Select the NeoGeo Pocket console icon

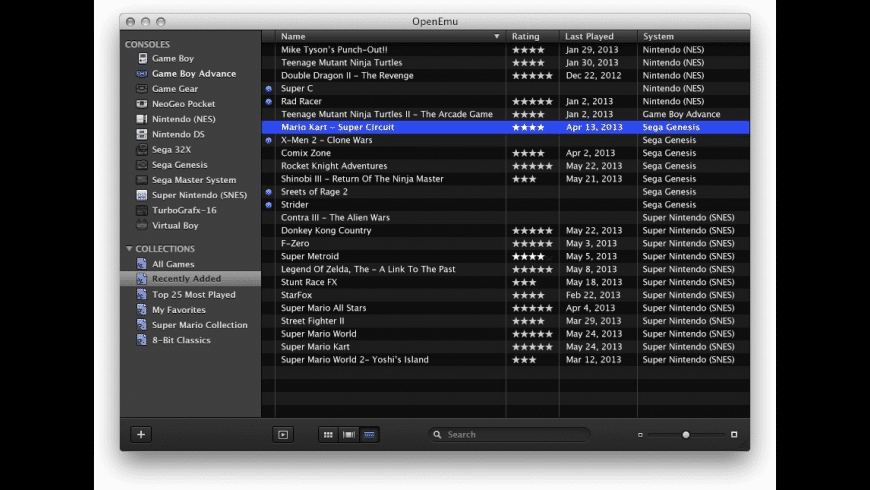click(x=142, y=104)
